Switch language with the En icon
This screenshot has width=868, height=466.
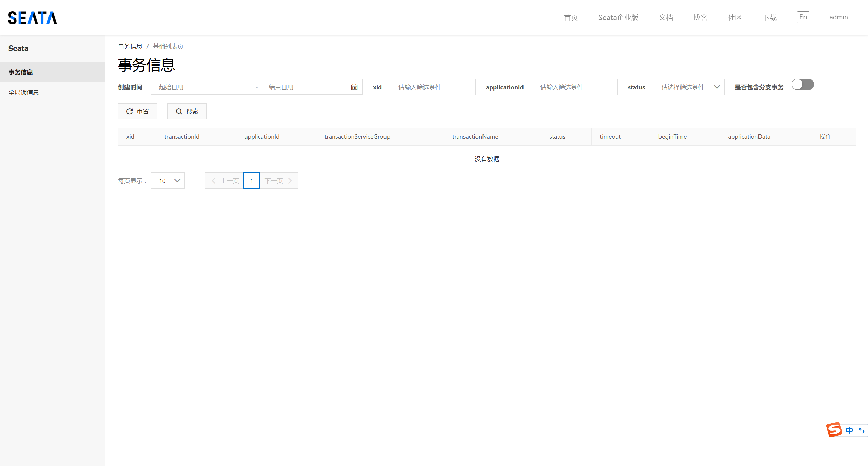(x=803, y=17)
